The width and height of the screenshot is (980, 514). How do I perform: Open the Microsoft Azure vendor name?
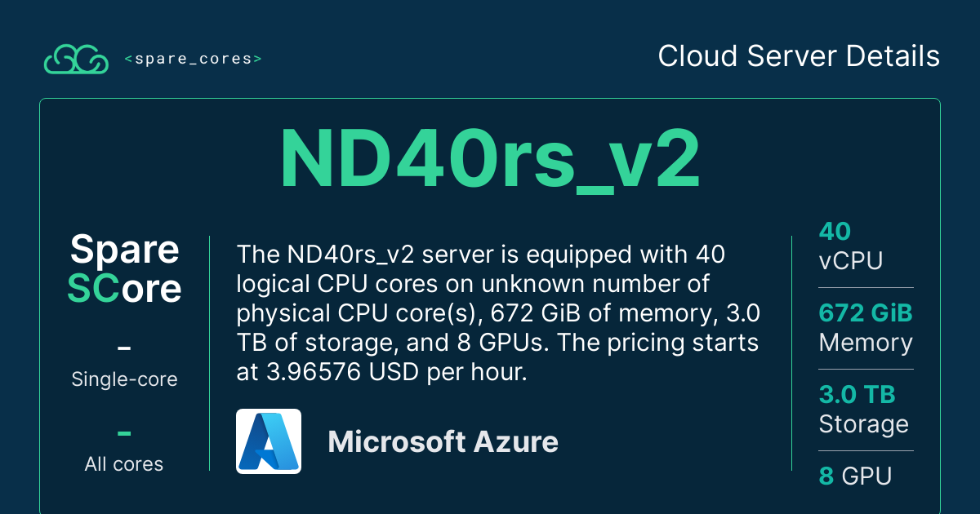point(443,442)
